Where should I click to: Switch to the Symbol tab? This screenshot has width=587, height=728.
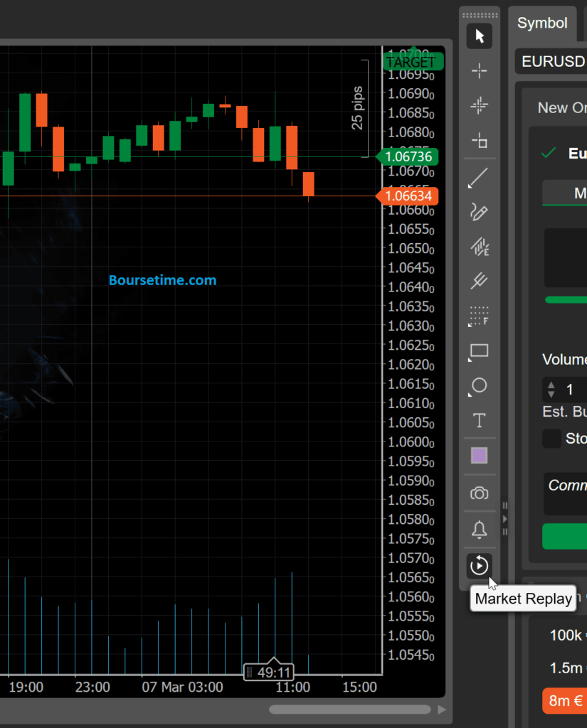pyautogui.click(x=542, y=23)
